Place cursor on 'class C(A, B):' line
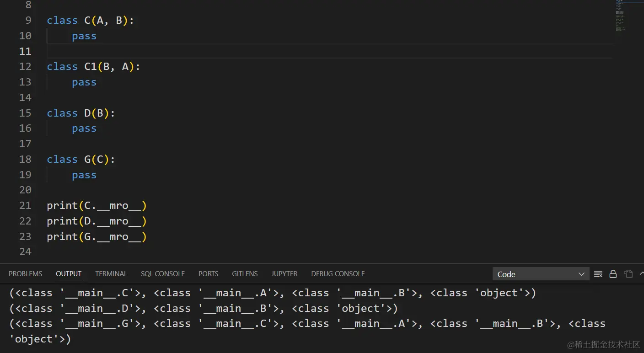The image size is (644, 353). click(x=91, y=21)
